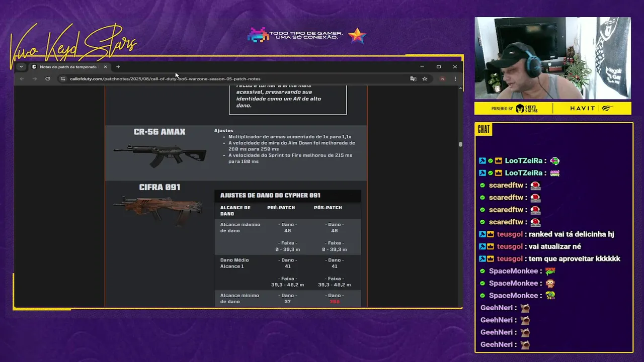This screenshot has height=362, width=644.
Task: Add a new browser tab
Action: coord(118,67)
